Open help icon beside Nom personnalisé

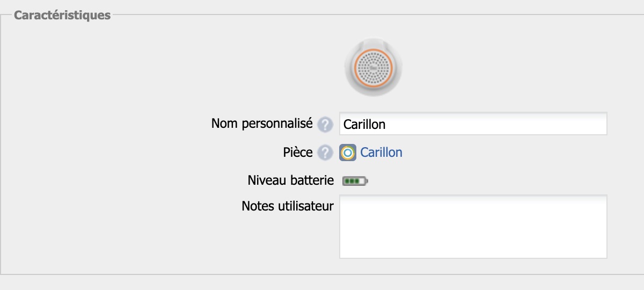324,125
